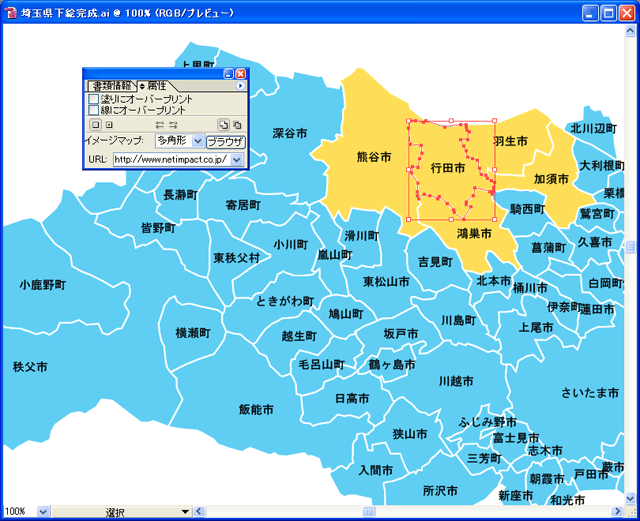Open the Attributes palette flyout menu arrow
Viewport: 640px width, 521px height.
coord(240,85)
